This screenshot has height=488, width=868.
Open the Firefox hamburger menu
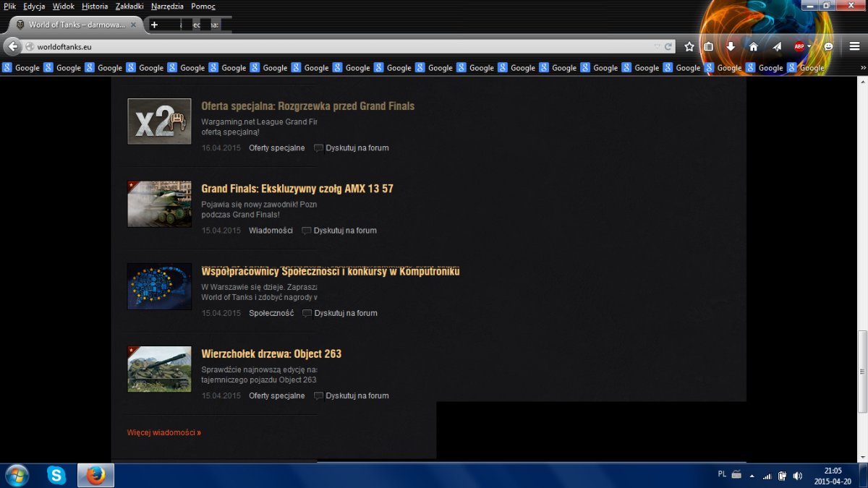[x=854, y=46]
